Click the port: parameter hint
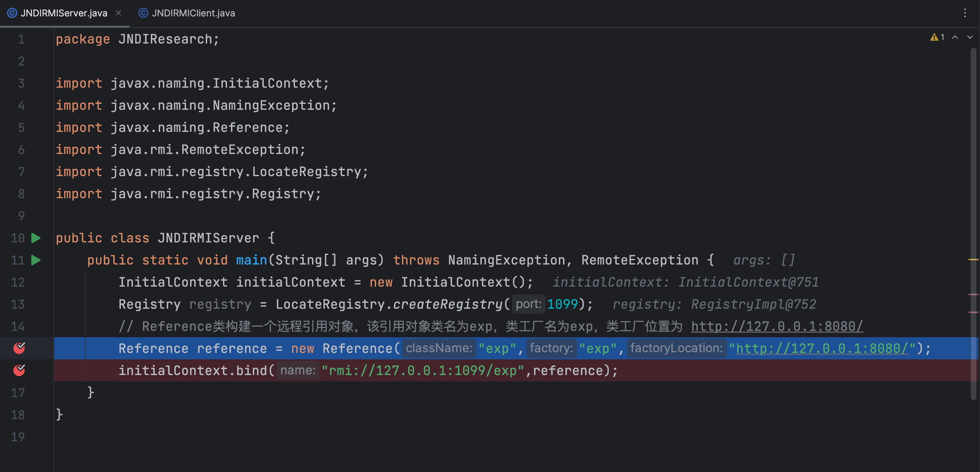 tap(529, 304)
